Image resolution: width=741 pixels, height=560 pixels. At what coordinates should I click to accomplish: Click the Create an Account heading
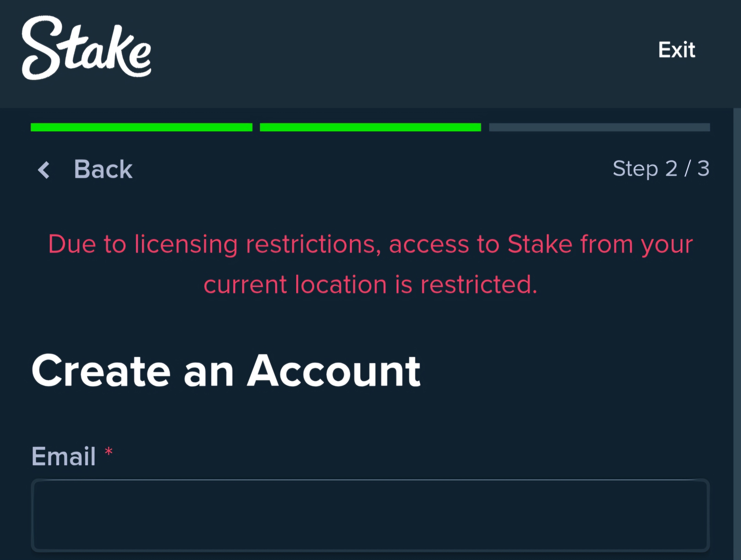coord(226,371)
